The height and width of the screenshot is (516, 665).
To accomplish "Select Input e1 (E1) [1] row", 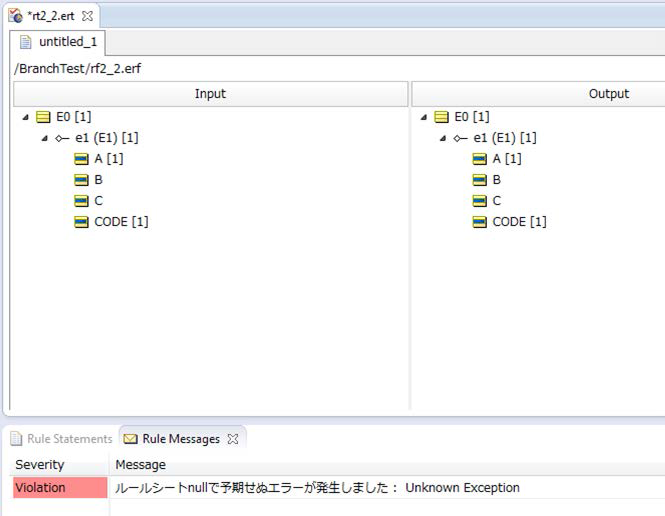I will pos(107,138).
